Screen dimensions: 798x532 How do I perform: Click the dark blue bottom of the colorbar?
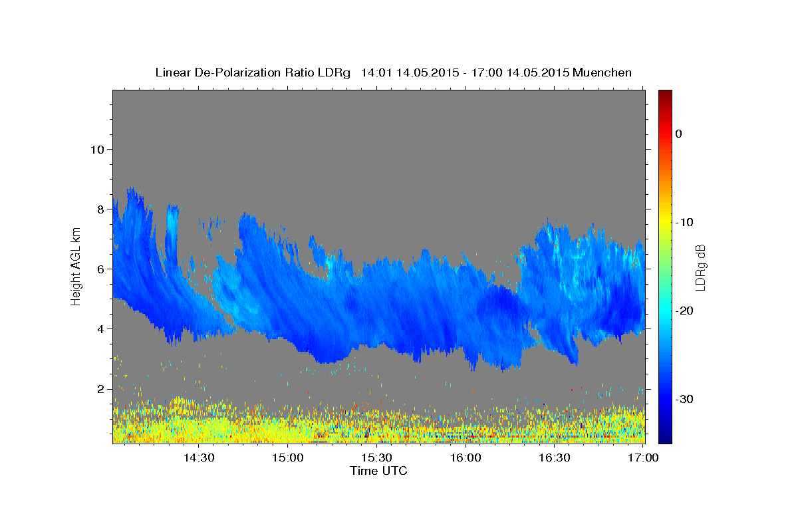tap(665, 436)
